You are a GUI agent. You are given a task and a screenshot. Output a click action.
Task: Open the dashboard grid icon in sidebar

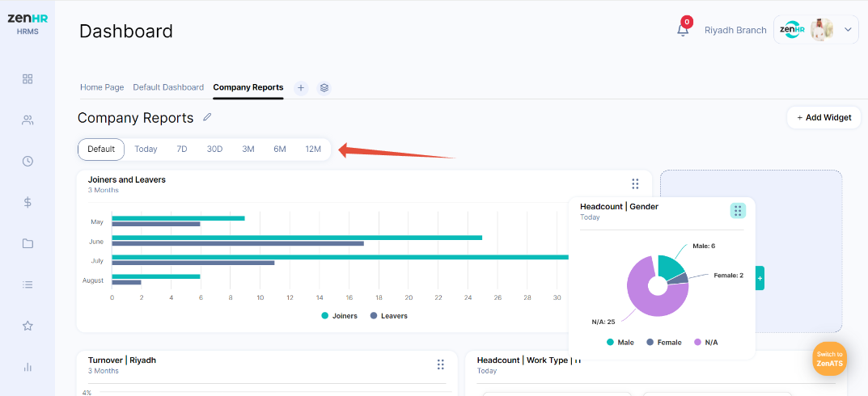(x=28, y=78)
